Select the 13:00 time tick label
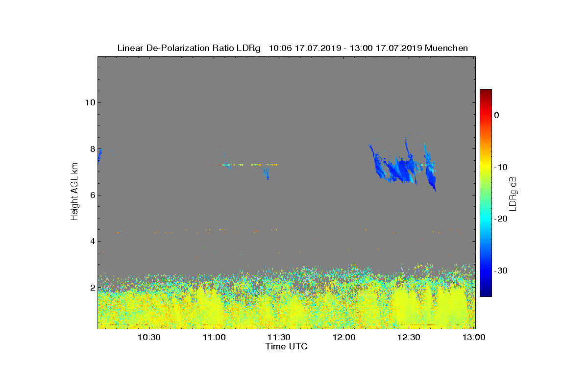The image size is (588, 392). click(474, 337)
